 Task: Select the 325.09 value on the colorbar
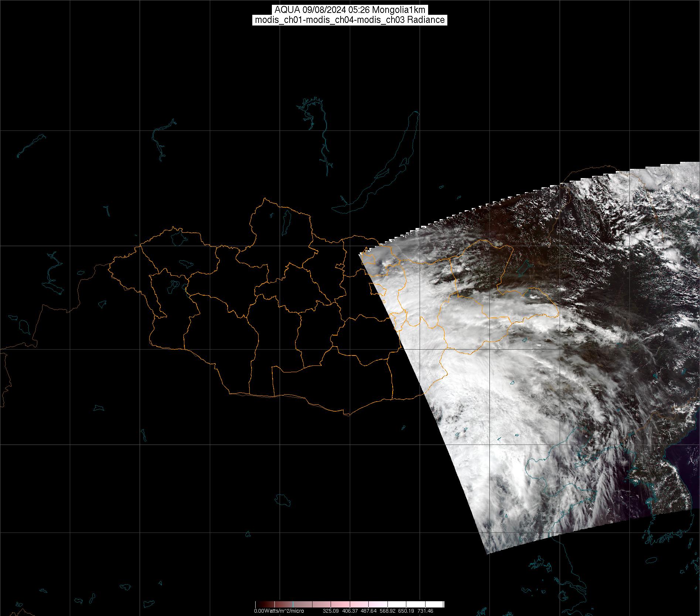point(331,611)
